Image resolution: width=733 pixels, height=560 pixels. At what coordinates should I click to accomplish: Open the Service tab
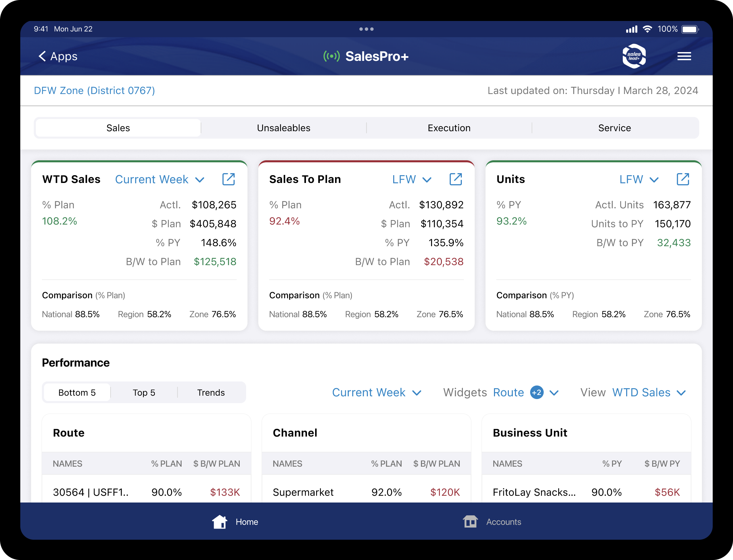[x=614, y=127]
